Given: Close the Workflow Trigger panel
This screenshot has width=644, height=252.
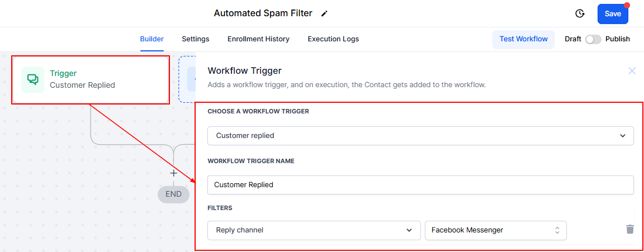Looking at the screenshot, I should pos(632,71).
